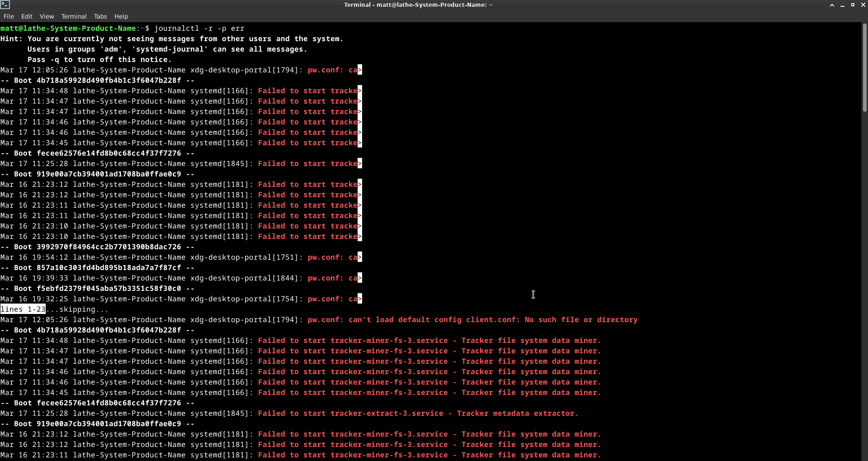Click the Boot 3992970f84964cc2b7701390b8dac726 line
Viewport: 868px width, 461px height.
[97, 247]
